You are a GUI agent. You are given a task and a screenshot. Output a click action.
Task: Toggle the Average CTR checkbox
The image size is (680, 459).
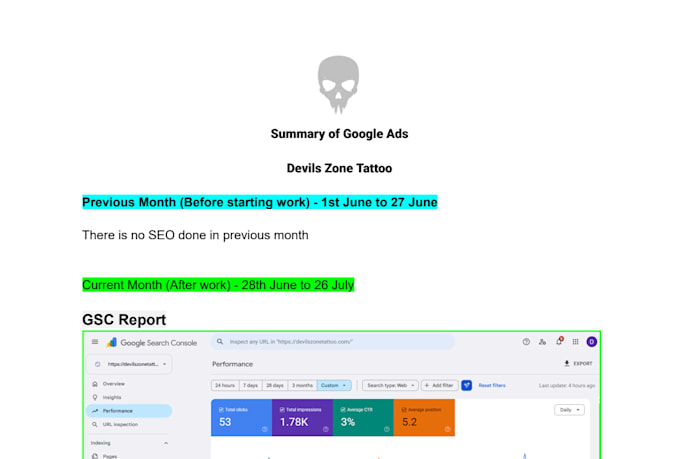[x=343, y=410]
